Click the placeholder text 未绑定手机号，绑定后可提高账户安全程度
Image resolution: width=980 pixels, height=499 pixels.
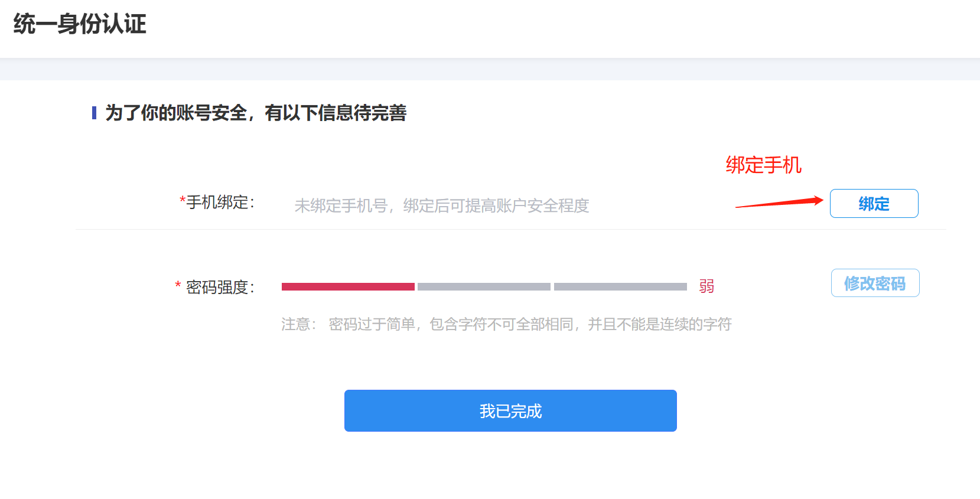pos(441,206)
